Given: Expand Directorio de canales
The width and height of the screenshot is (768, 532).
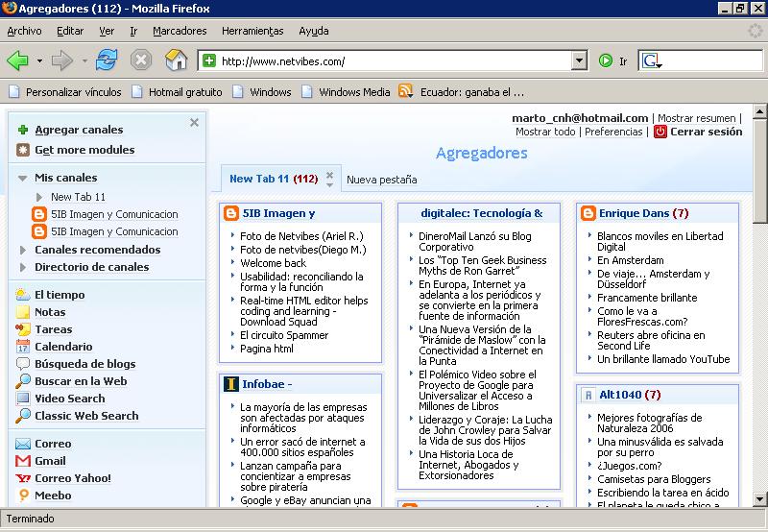Looking at the screenshot, I should click(22, 267).
